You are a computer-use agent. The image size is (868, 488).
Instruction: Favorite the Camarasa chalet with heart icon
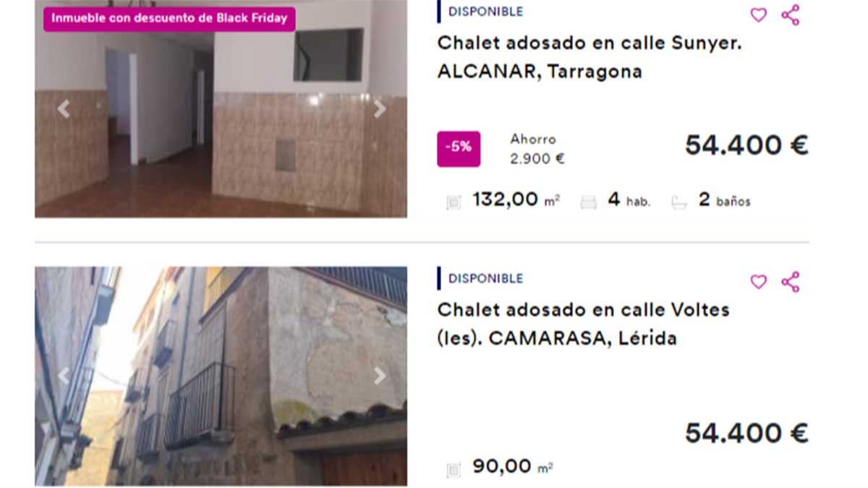(x=758, y=282)
